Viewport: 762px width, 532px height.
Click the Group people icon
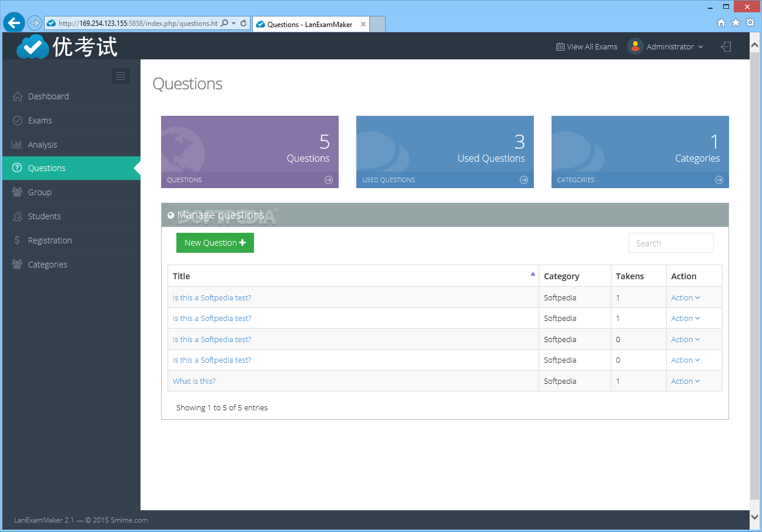point(17,192)
